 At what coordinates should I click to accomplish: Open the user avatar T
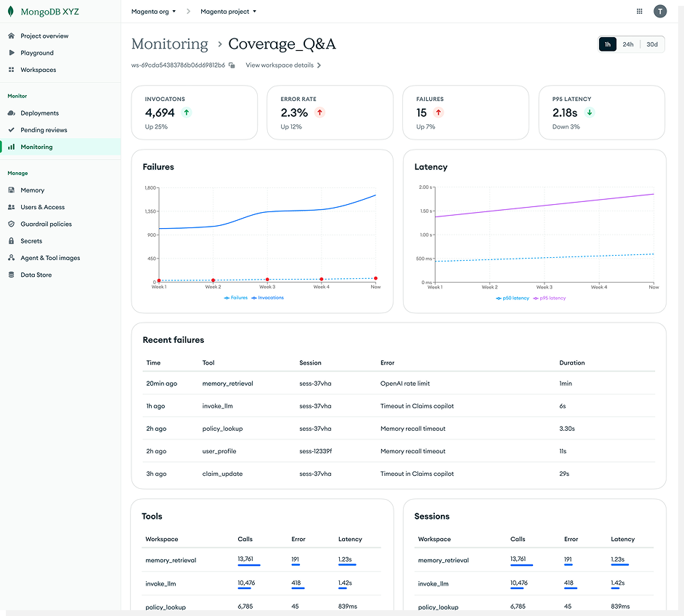click(660, 12)
